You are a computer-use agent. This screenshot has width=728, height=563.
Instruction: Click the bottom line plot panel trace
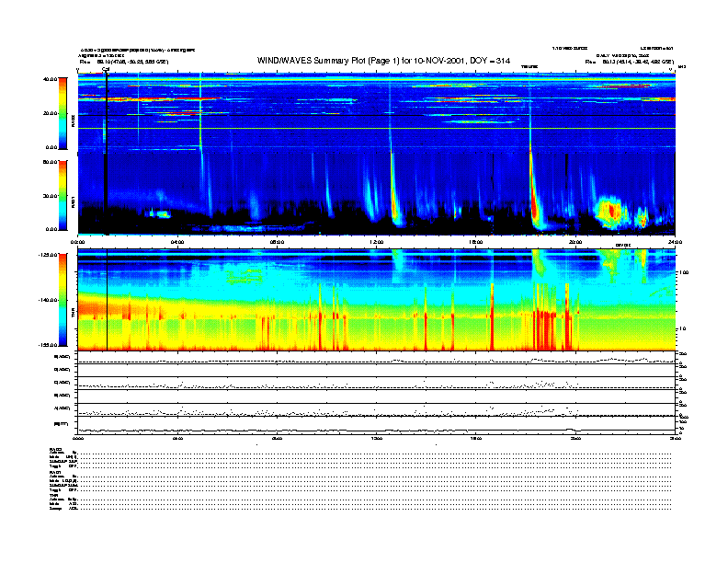pos(377,431)
